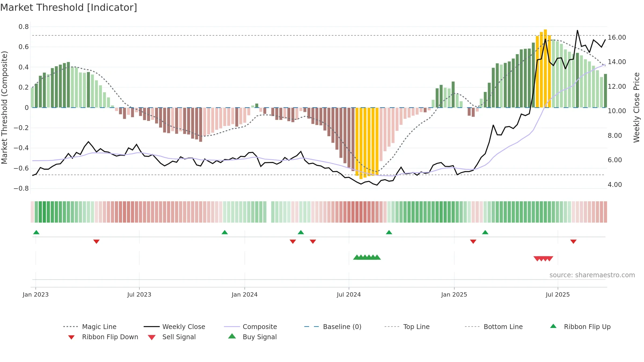The width and height of the screenshot is (644, 362).
Task: Toggle the Bottom Line legend entry
Action: point(494,327)
